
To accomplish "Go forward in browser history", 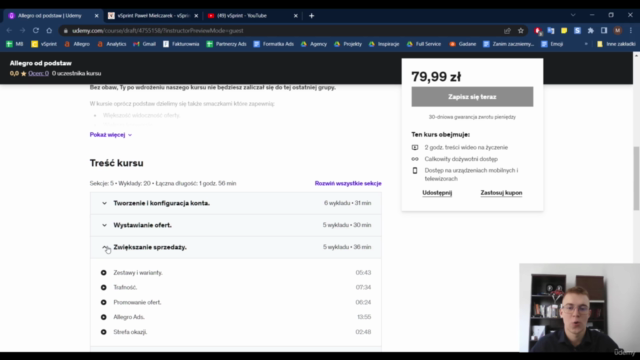I will (x=22, y=31).
